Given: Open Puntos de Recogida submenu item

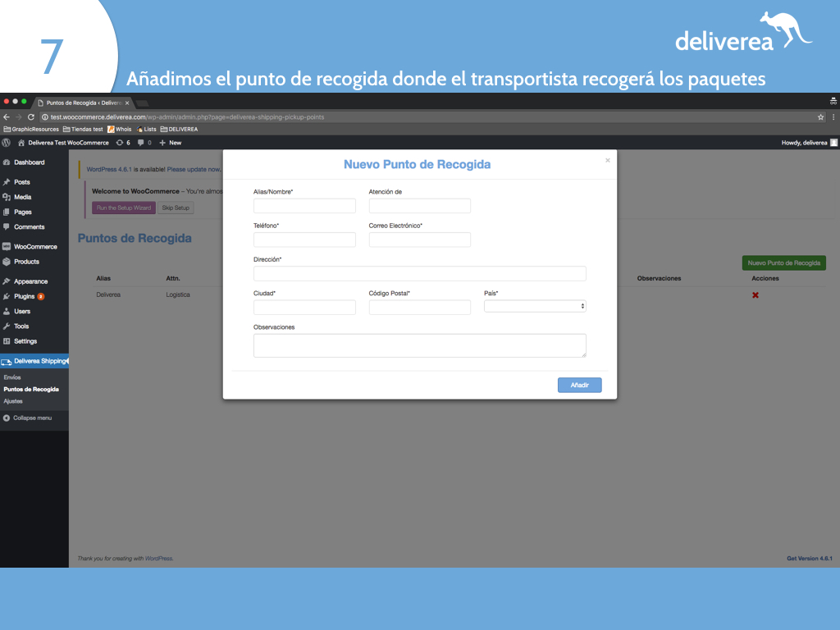Looking at the screenshot, I should coord(31,390).
